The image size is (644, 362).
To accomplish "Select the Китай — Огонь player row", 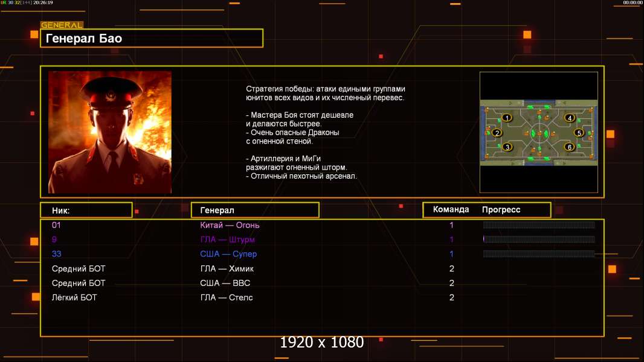I will coord(323,225).
